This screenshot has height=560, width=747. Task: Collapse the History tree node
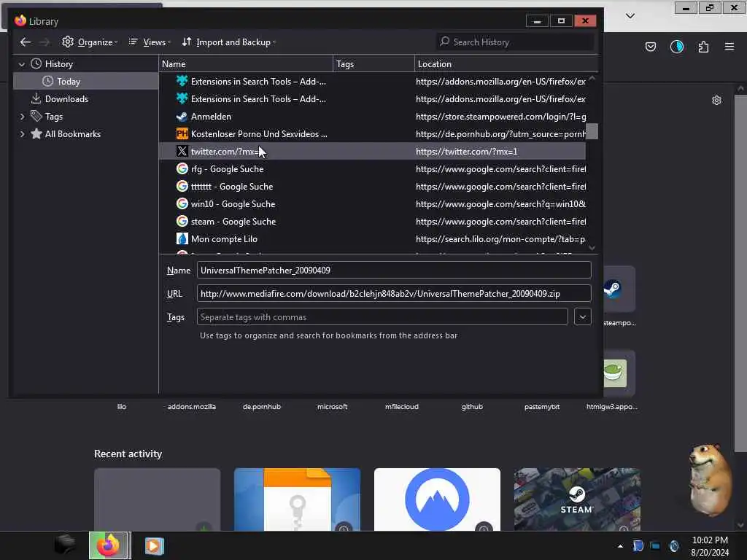point(21,64)
